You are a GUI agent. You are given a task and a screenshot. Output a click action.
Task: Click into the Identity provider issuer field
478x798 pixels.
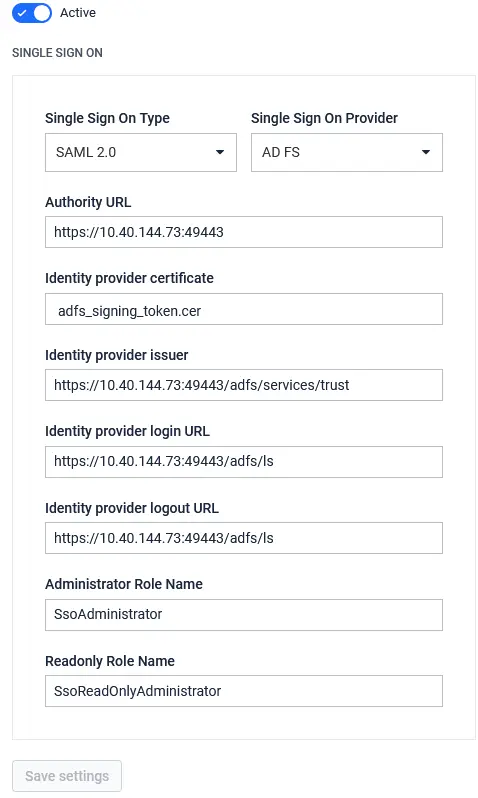[x=244, y=385]
